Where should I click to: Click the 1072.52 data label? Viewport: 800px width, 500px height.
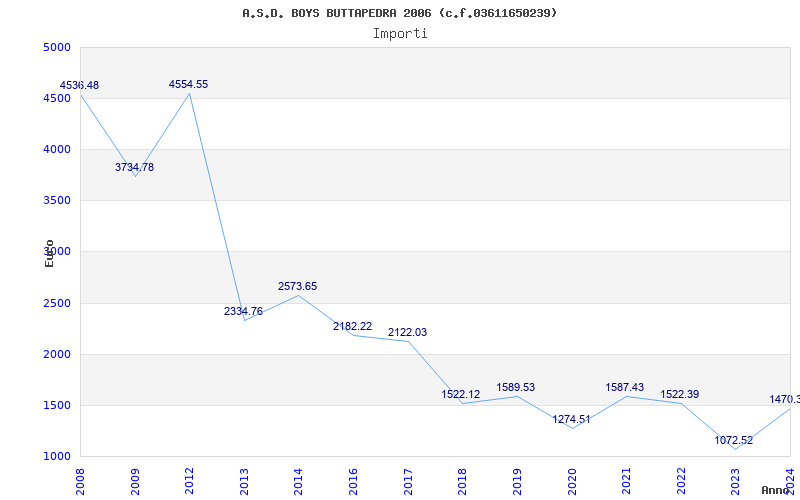pos(734,440)
